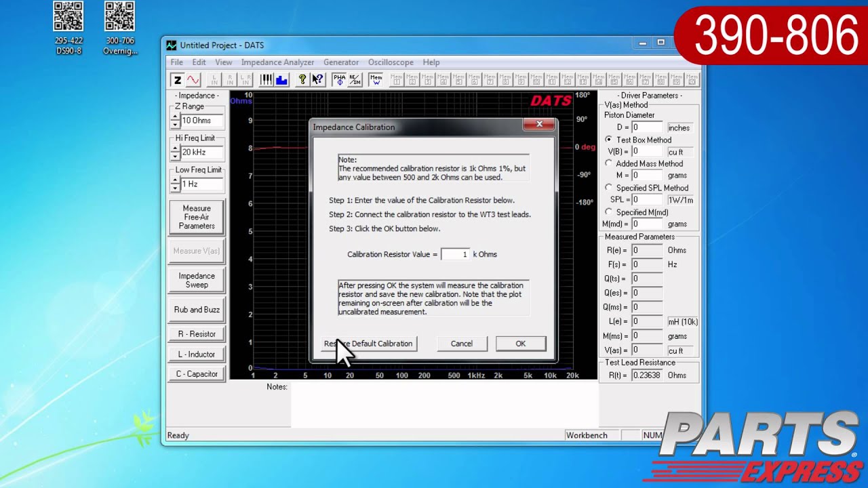Select the Mem 10 memory slot icon
The height and width of the screenshot is (488, 868).
tap(536, 80)
